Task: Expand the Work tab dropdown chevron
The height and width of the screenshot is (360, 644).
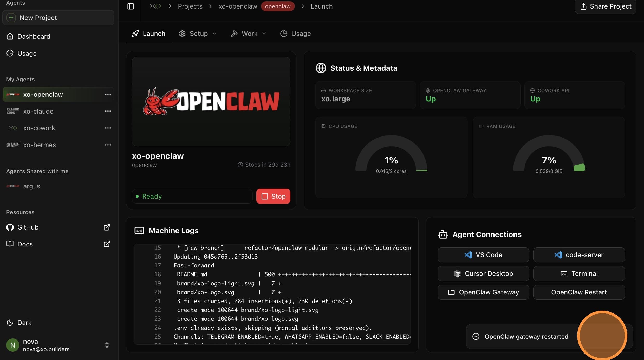Action: (x=264, y=34)
